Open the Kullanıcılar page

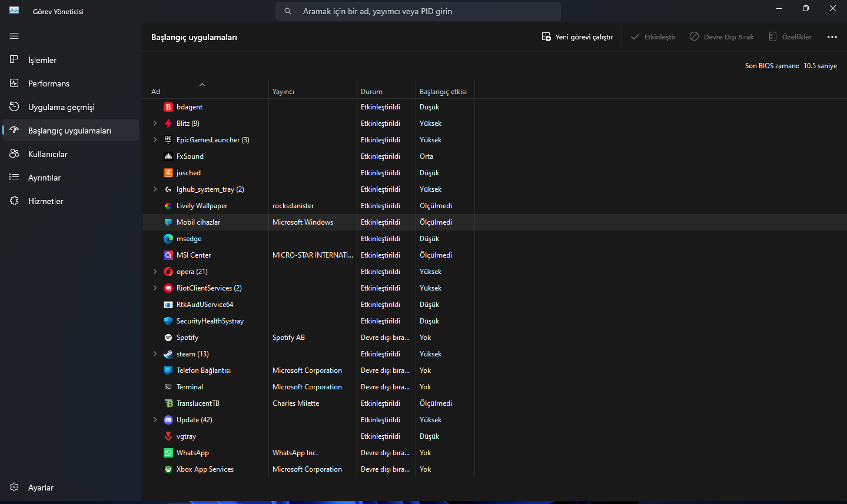pyautogui.click(x=71, y=154)
